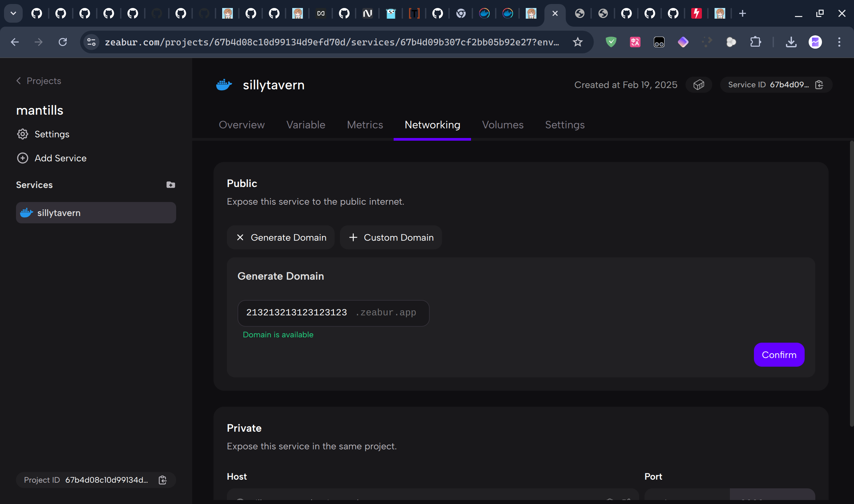Open the Volumes tab
Screen dimensions: 854x504
click(x=502, y=125)
